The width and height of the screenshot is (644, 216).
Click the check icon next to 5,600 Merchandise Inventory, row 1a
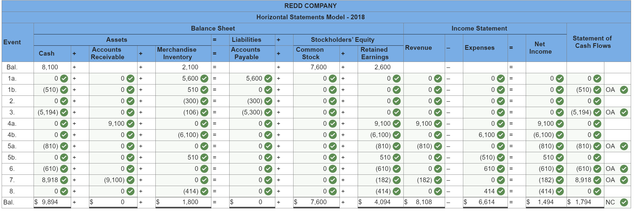click(204, 78)
